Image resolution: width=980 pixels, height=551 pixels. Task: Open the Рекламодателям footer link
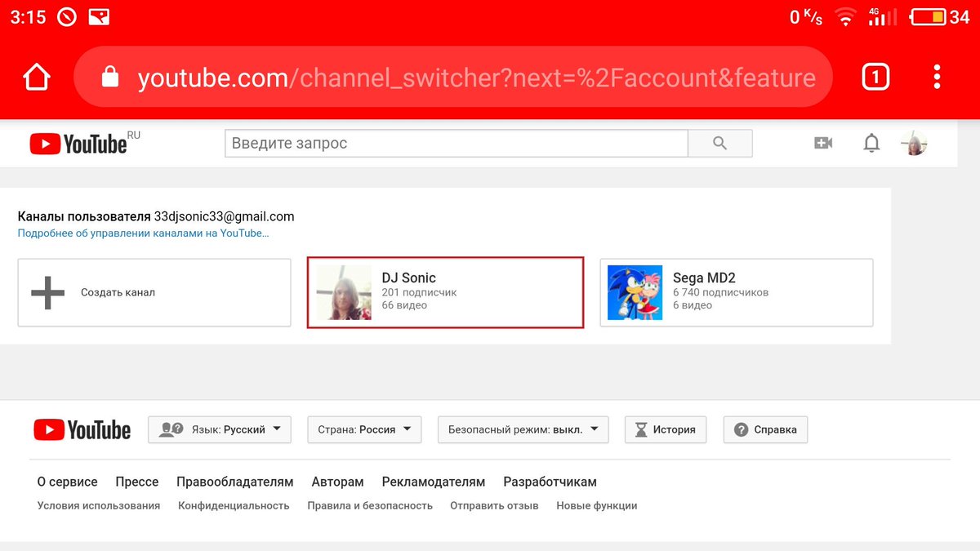point(434,482)
